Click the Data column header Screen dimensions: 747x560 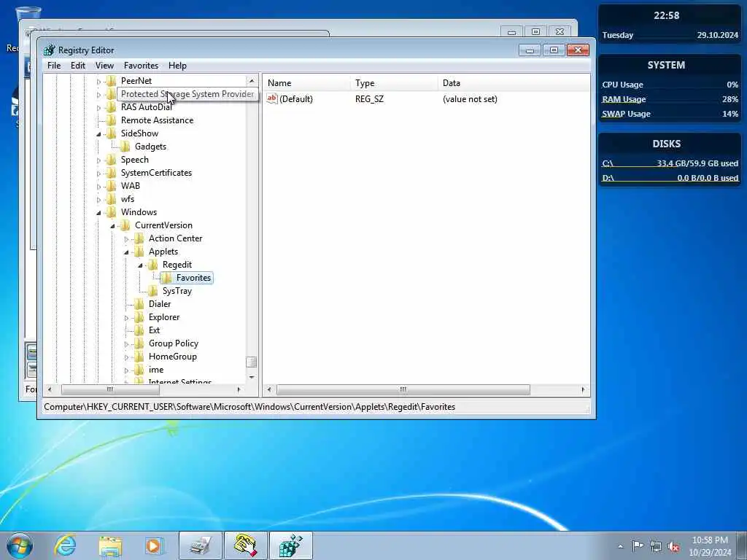coord(514,83)
